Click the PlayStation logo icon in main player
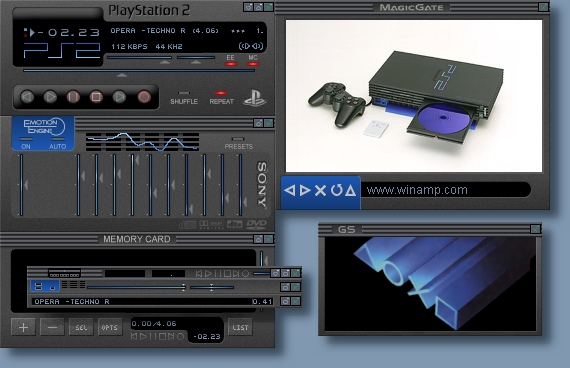This screenshot has width=570, height=368. (254, 98)
